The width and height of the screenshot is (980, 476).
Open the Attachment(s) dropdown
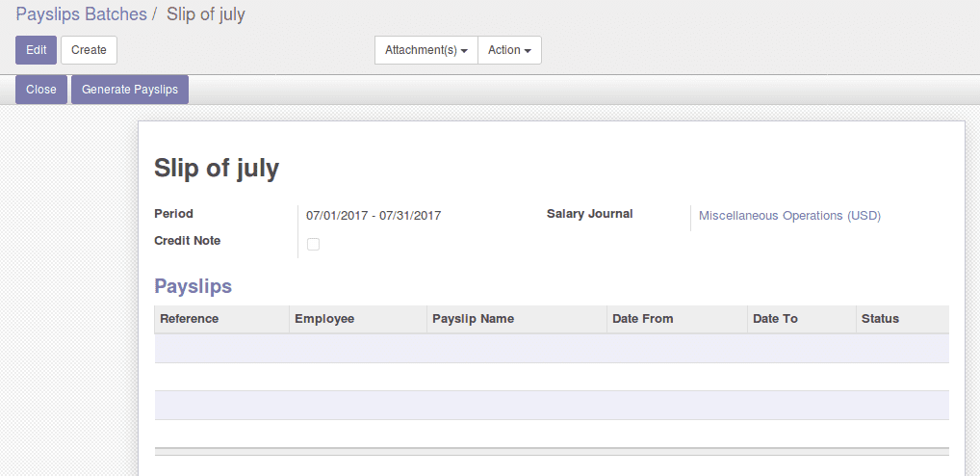point(426,50)
